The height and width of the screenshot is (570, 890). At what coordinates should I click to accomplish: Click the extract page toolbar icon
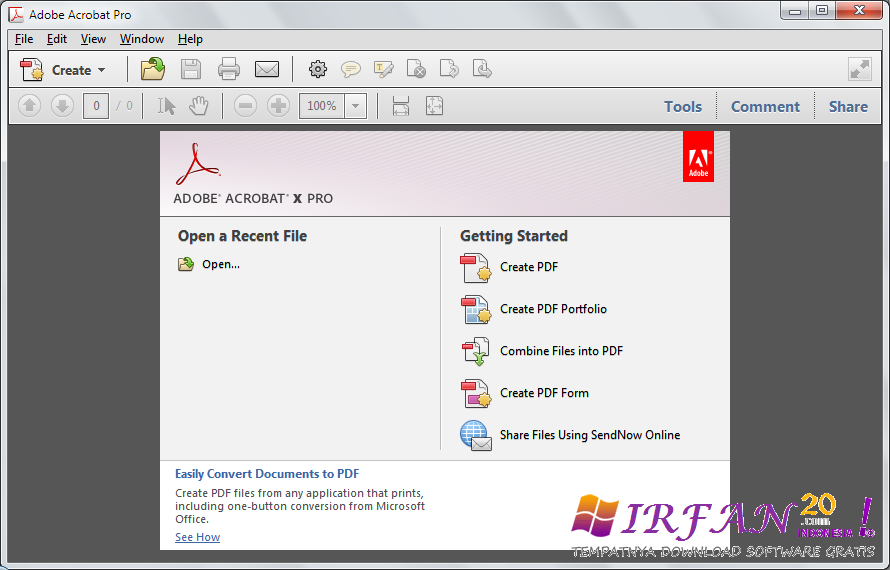(x=482, y=69)
